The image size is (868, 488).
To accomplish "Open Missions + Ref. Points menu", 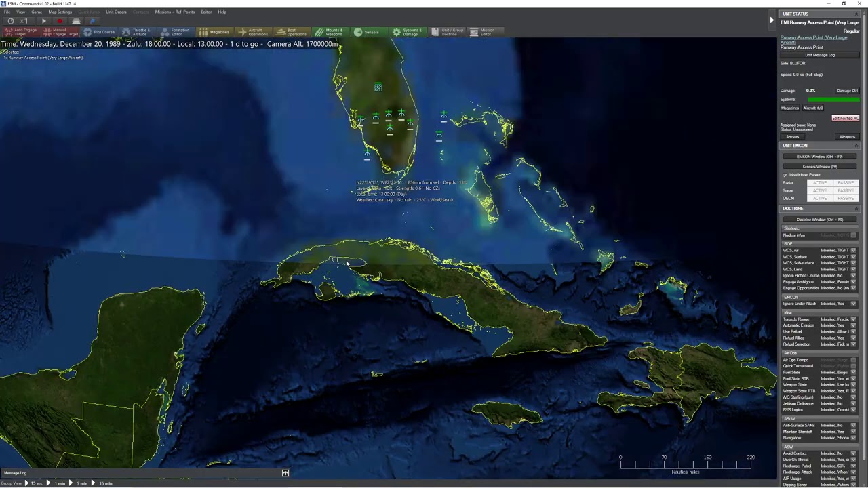I will [175, 12].
